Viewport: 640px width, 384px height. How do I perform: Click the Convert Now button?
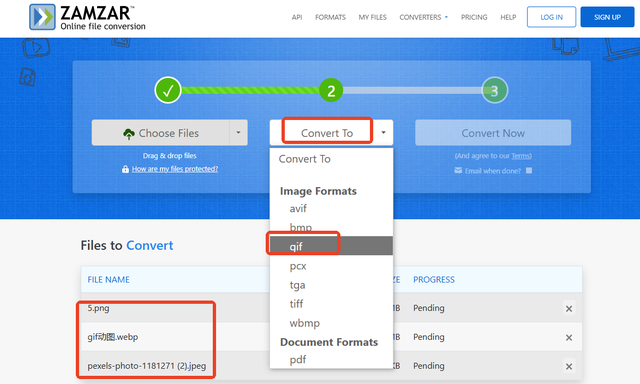pyautogui.click(x=493, y=133)
